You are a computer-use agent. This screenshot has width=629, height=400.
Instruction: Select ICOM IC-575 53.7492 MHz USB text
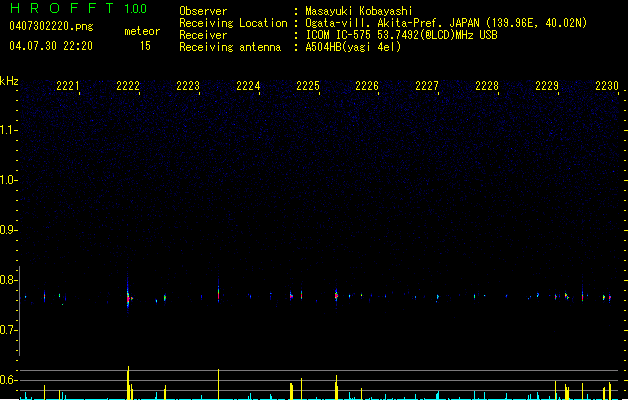401,35
